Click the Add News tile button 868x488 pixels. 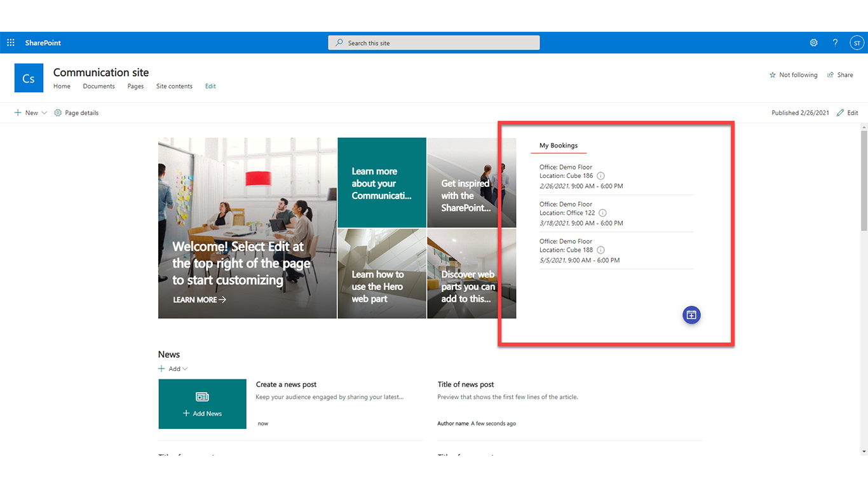click(x=202, y=404)
